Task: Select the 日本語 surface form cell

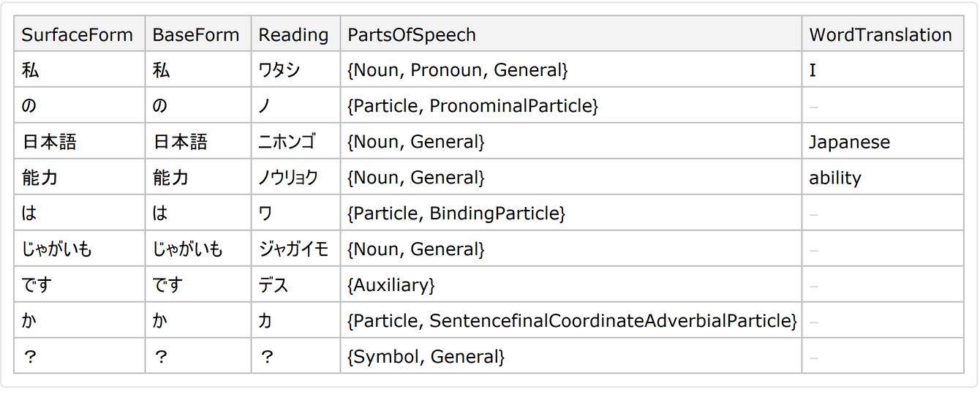Action: [50, 142]
